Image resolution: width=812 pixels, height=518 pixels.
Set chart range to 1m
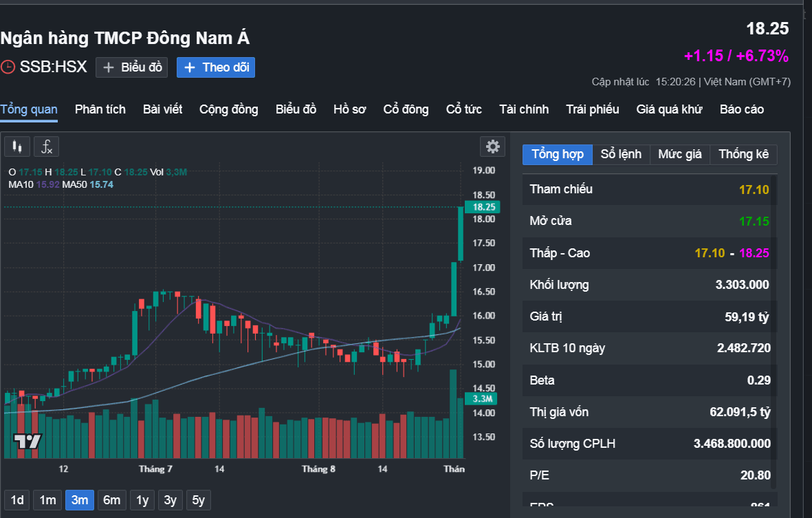tap(47, 500)
